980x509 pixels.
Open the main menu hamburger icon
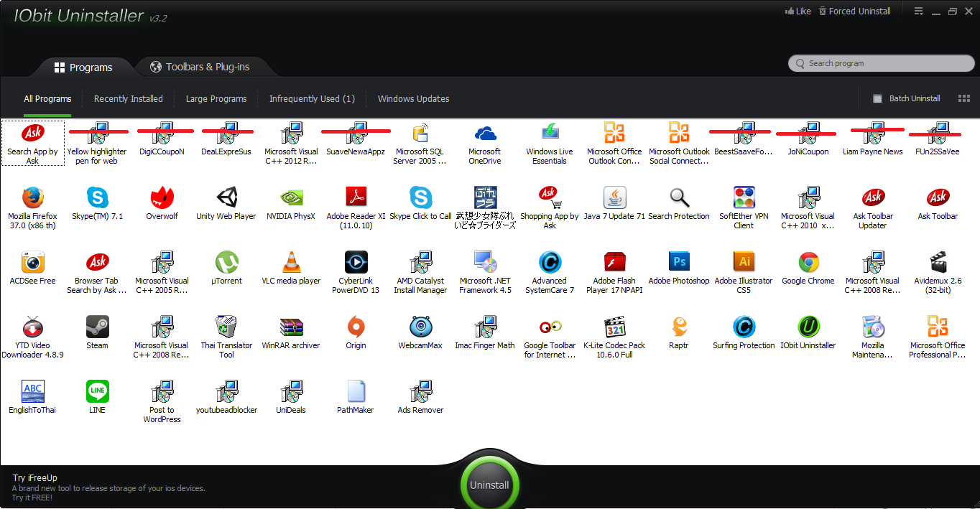(x=918, y=11)
